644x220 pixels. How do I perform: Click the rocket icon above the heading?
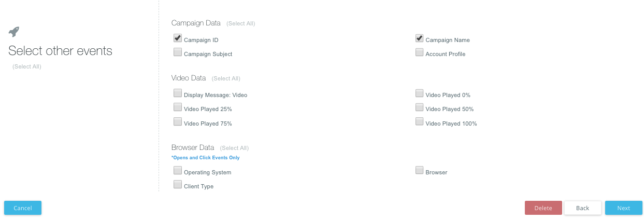point(14,32)
